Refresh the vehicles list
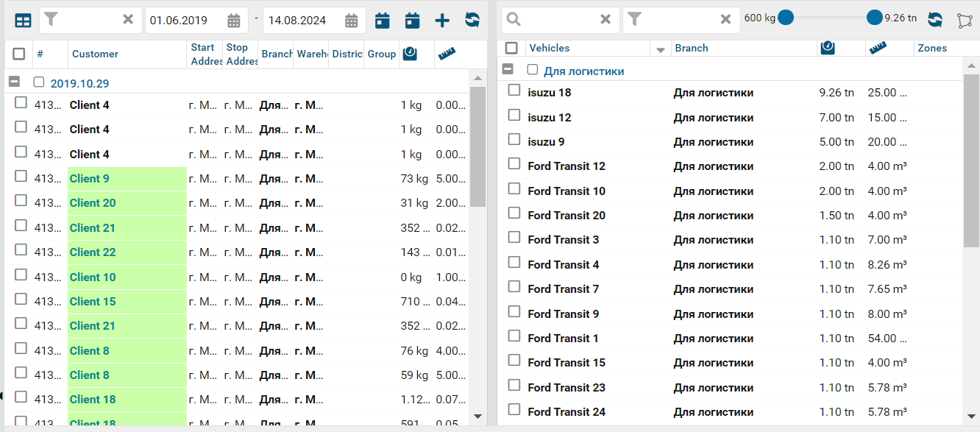 click(x=934, y=20)
